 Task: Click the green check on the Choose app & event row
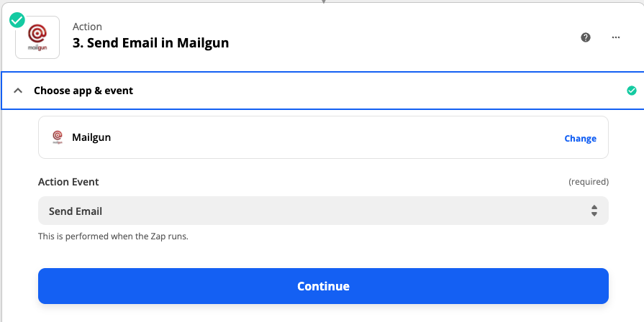(632, 91)
